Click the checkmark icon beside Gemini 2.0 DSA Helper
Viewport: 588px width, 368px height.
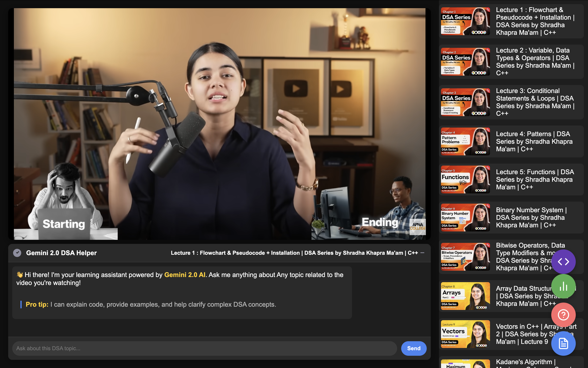[17, 253]
